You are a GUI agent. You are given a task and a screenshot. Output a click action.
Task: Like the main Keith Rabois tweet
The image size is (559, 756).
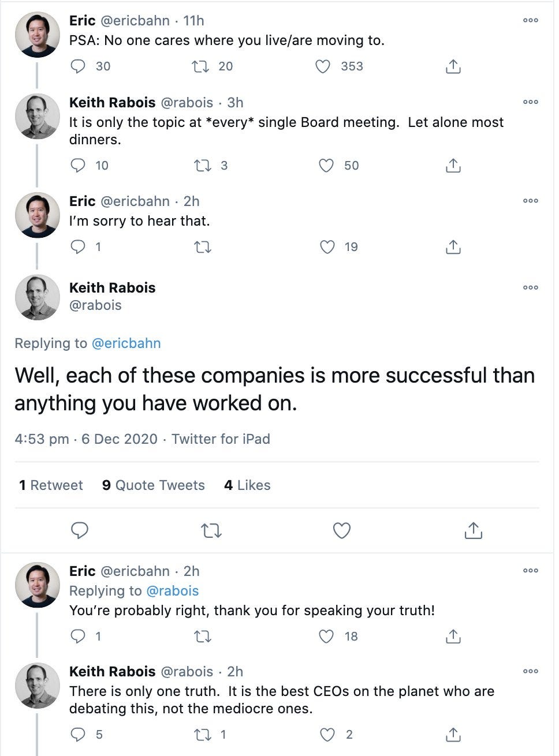(342, 530)
